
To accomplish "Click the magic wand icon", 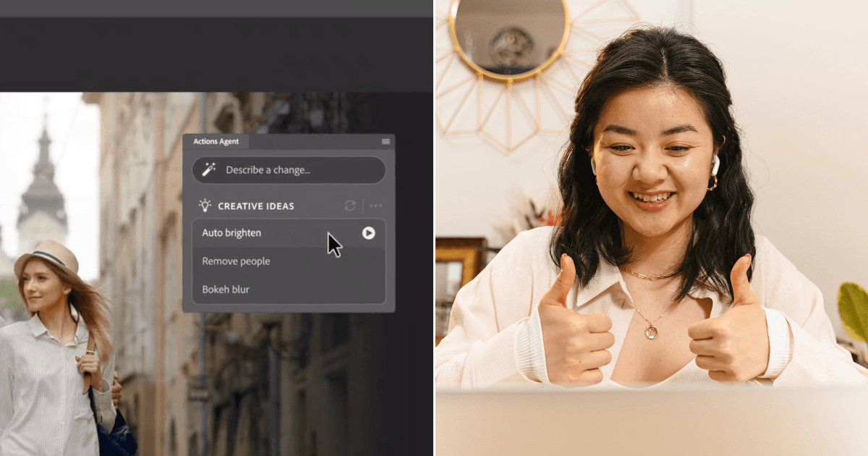I will point(209,170).
